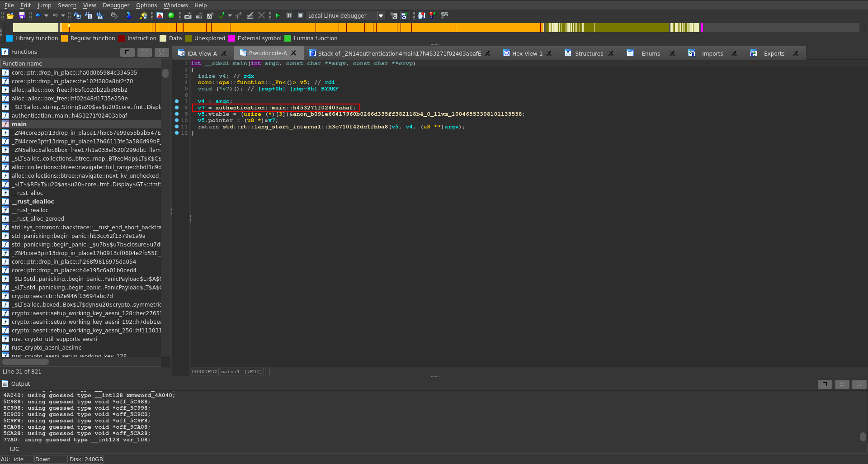Open the Debugger menu
This screenshot has height=464, width=868.
coord(116,5)
